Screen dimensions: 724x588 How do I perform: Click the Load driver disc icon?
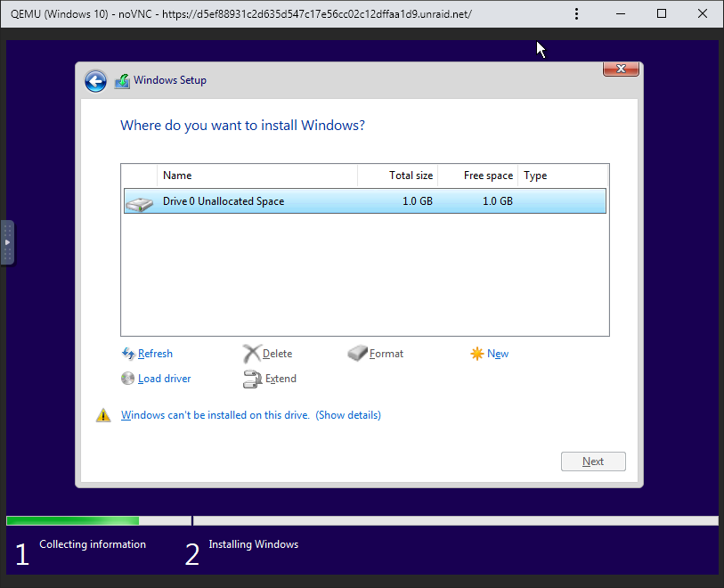(127, 379)
